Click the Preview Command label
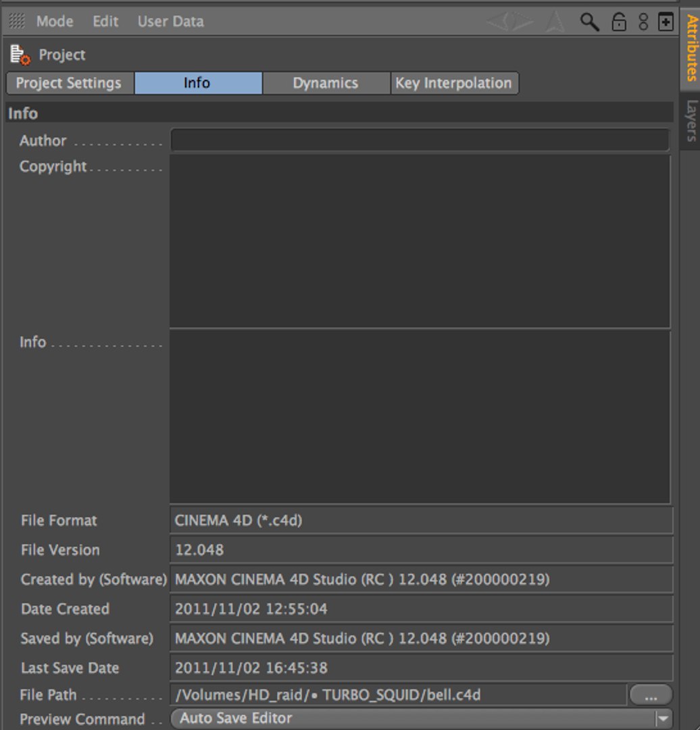Image resolution: width=700 pixels, height=730 pixels. tap(82, 719)
